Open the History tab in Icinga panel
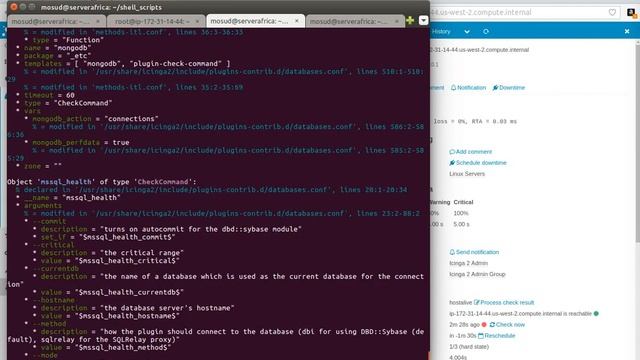Image resolution: width=640 pixels, height=360 pixels. [x=441, y=31]
